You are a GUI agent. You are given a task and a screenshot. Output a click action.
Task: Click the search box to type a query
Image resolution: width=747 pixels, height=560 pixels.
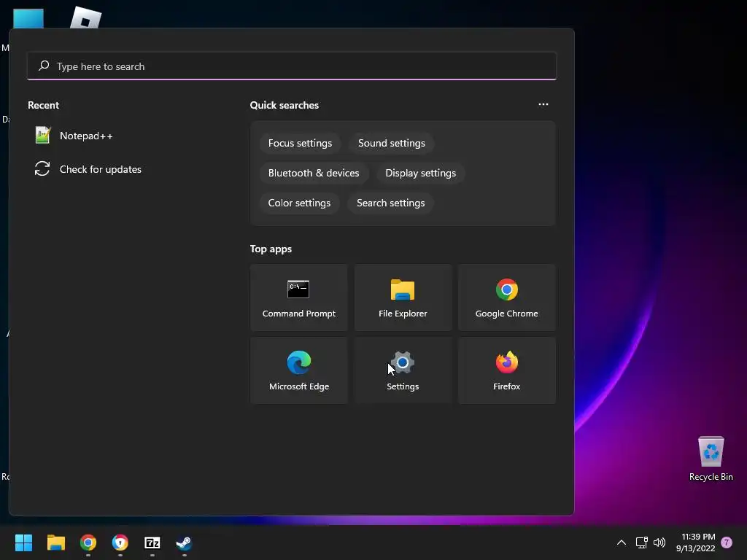[x=292, y=66]
